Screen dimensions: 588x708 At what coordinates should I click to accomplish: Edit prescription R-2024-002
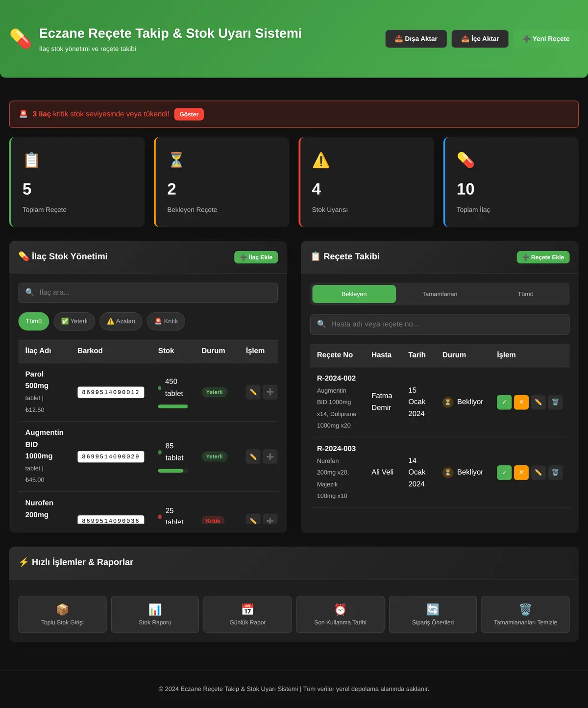[x=538, y=402]
